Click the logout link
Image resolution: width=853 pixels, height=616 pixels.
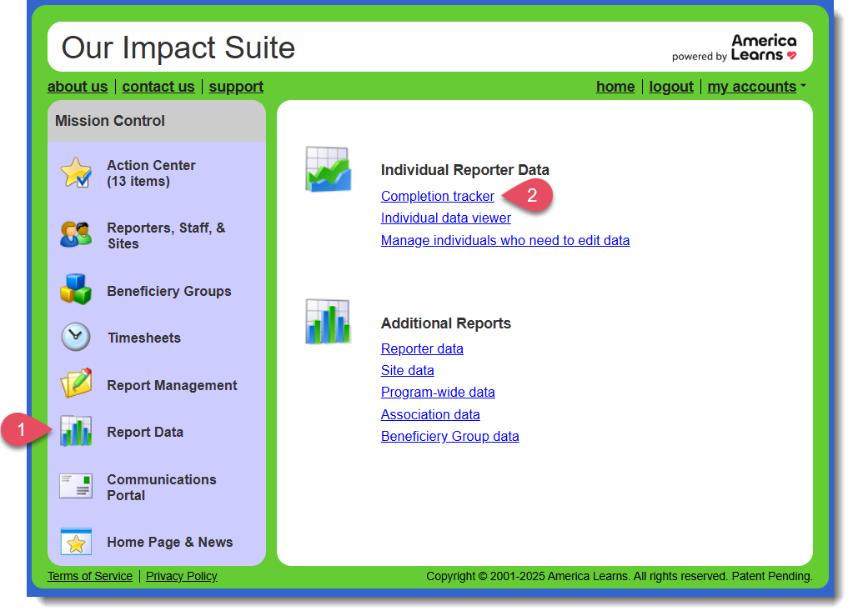tap(670, 87)
